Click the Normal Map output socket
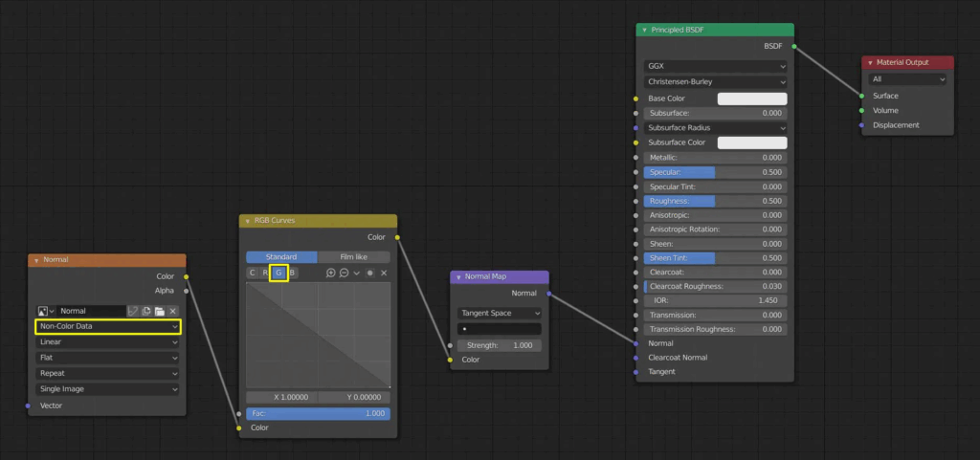This screenshot has width=980, height=460. tap(548, 294)
